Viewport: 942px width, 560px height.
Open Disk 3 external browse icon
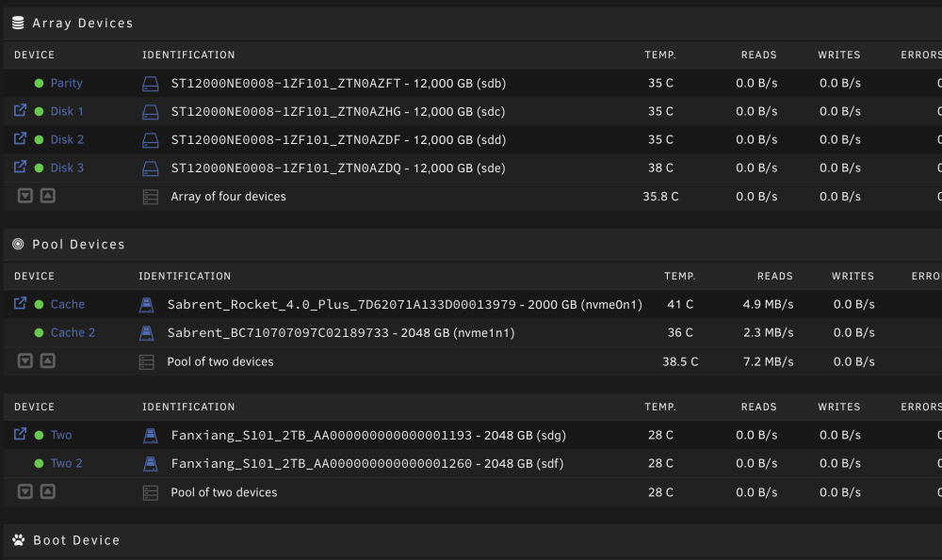tap(20, 167)
